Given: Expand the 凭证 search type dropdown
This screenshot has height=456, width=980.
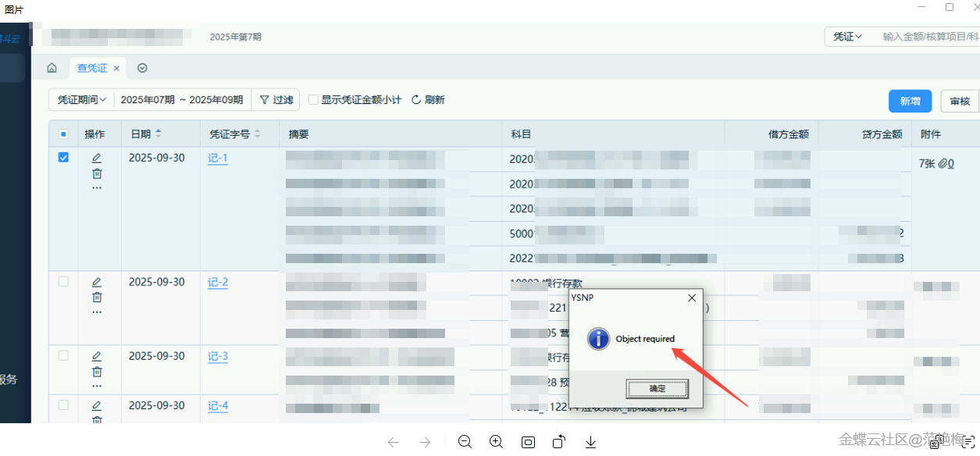Looking at the screenshot, I should coord(847,37).
